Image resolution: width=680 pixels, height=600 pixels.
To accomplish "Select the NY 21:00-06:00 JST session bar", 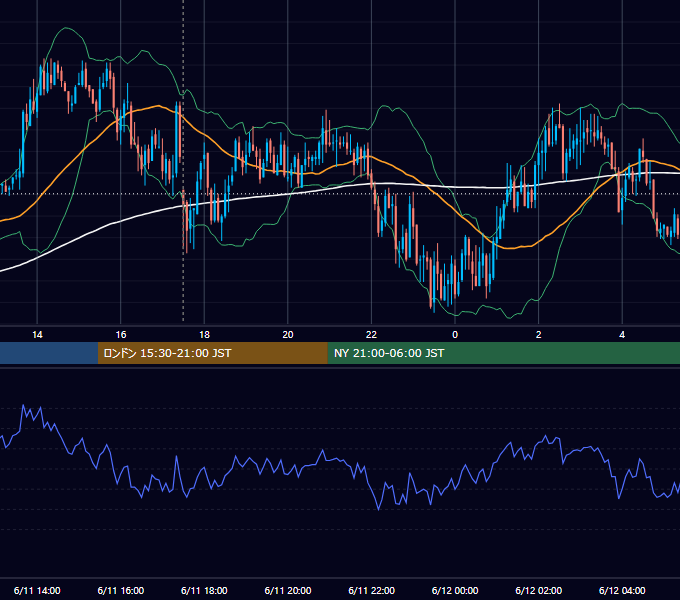I will click(x=503, y=353).
